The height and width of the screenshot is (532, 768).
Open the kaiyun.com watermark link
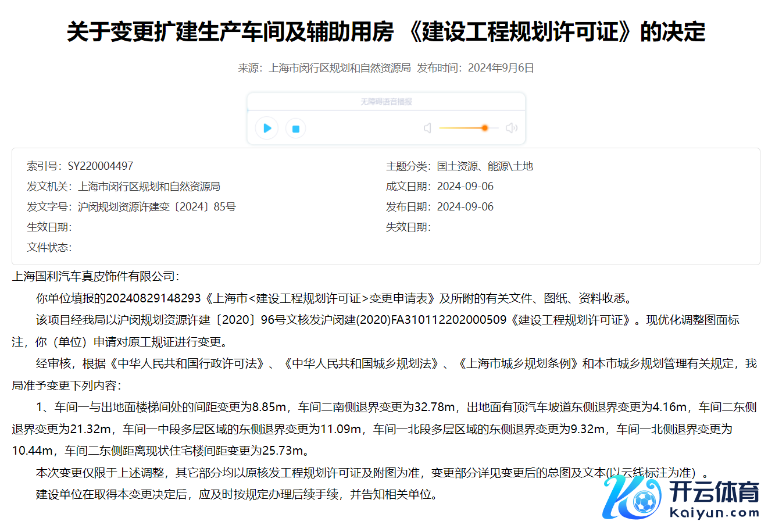point(714,513)
